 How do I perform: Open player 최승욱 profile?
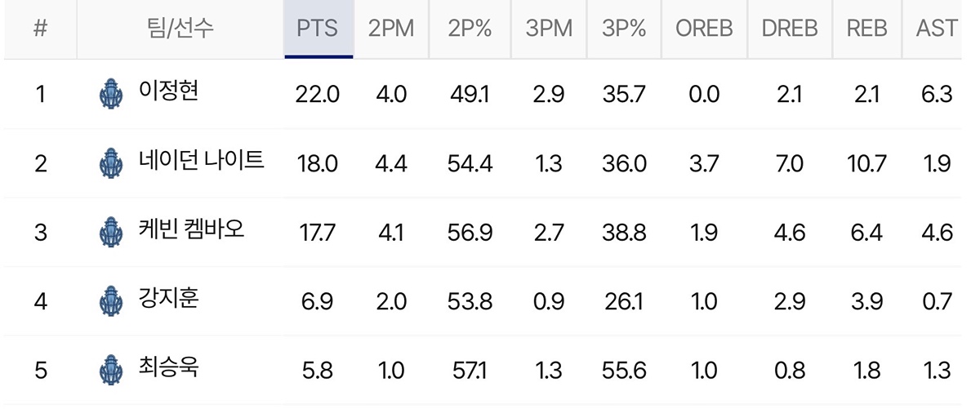(x=168, y=368)
